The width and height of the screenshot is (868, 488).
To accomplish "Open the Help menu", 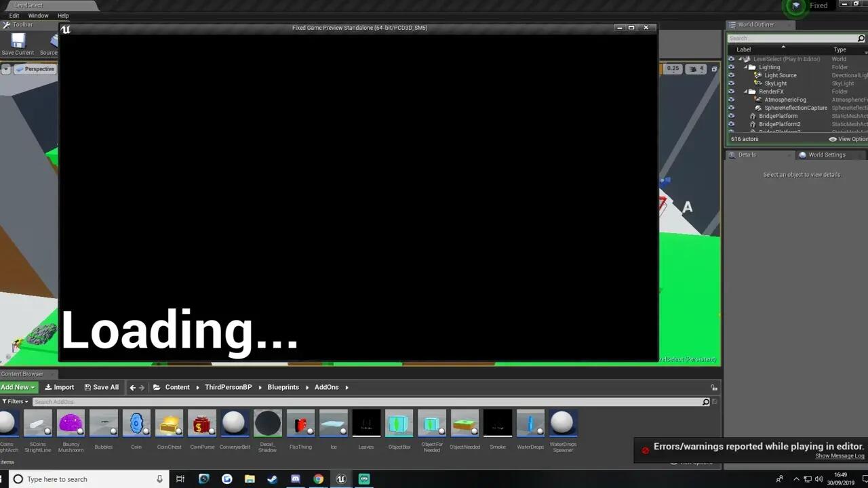I will [x=63, y=16].
